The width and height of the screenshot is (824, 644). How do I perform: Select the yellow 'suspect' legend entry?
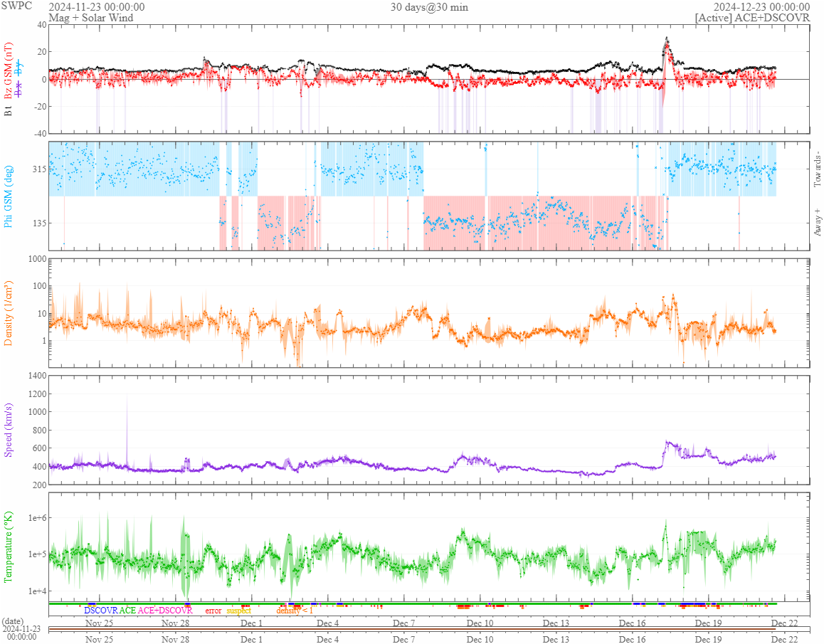(239, 611)
